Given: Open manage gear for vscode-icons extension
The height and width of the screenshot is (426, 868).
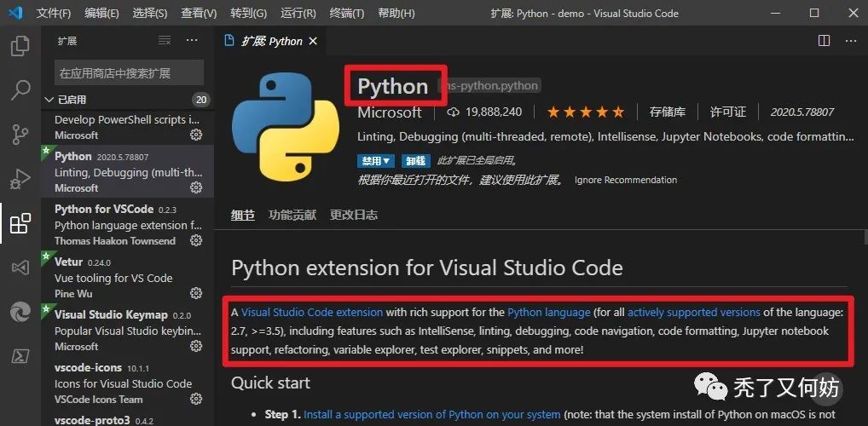Looking at the screenshot, I should point(196,399).
